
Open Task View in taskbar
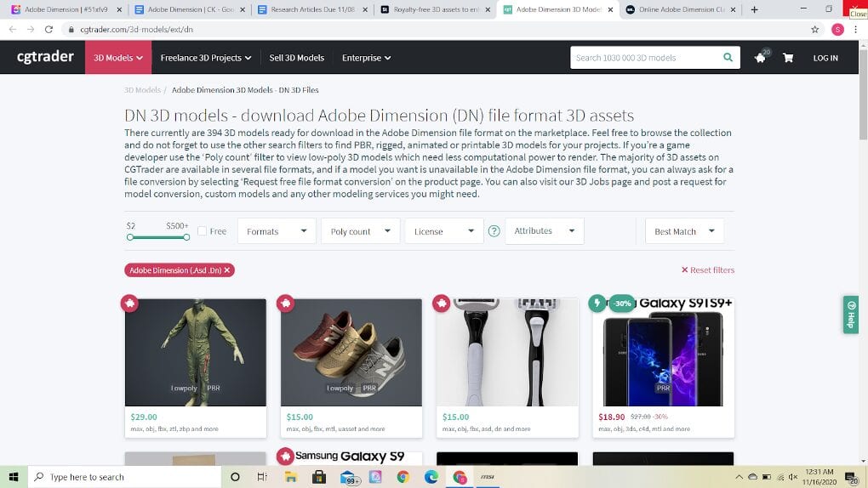pos(262,477)
